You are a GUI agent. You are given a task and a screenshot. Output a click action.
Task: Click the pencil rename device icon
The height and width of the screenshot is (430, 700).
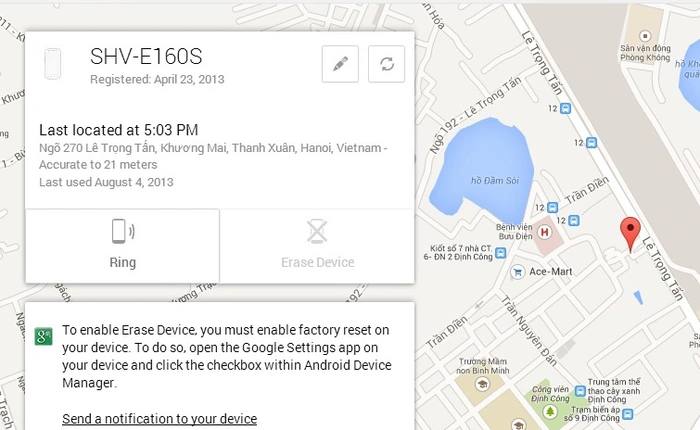tap(340, 64)
